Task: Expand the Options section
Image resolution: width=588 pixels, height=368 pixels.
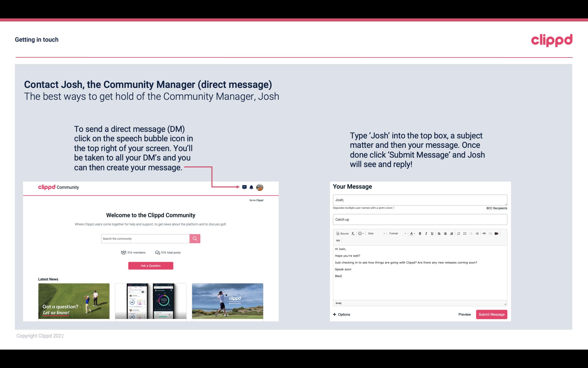Action: point(341,314)
